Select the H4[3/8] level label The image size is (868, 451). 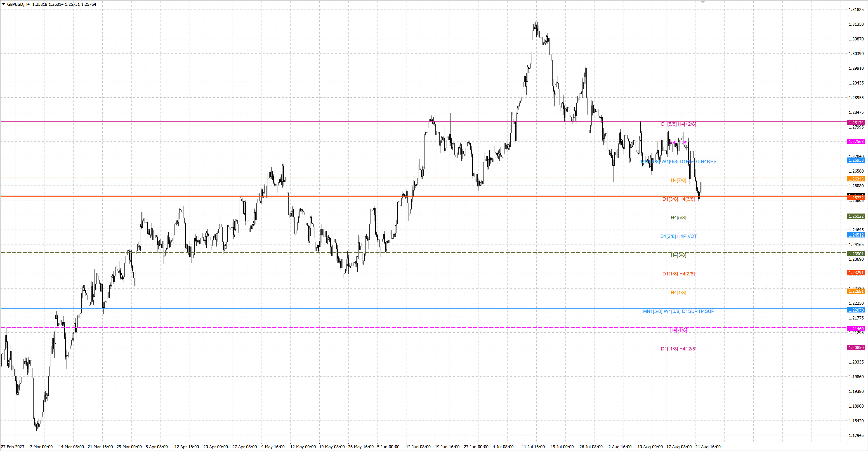click(678, 255)
